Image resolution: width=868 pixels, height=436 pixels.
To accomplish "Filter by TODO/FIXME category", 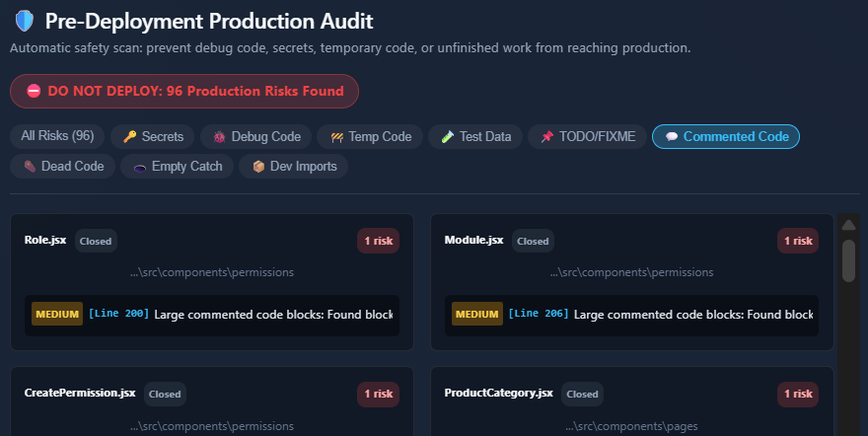I will point(587,137).
